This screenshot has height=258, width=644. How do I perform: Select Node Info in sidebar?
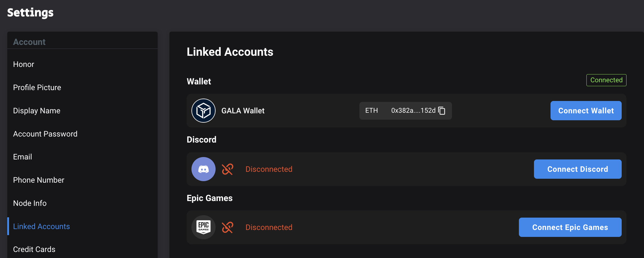click(30, 203)
